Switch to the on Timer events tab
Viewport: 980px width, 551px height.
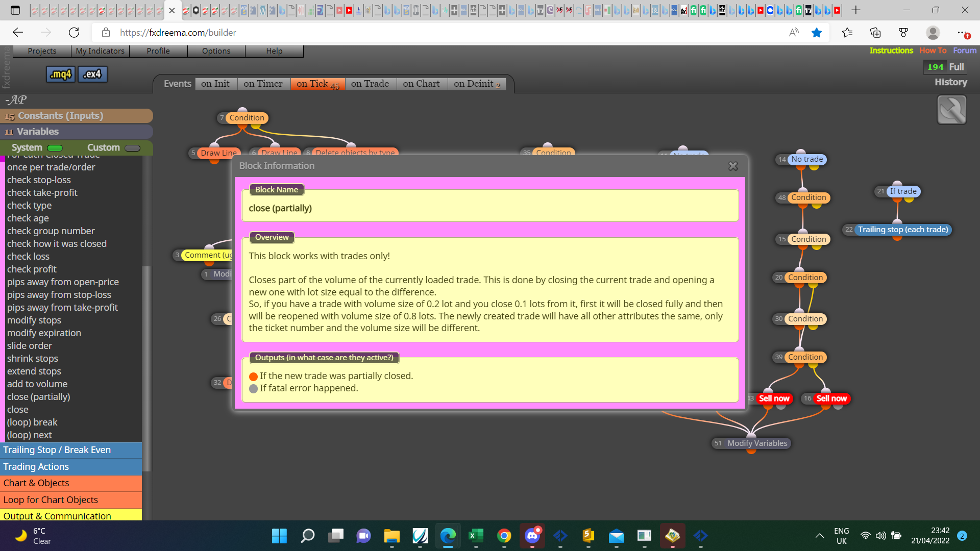pos(263,84)
